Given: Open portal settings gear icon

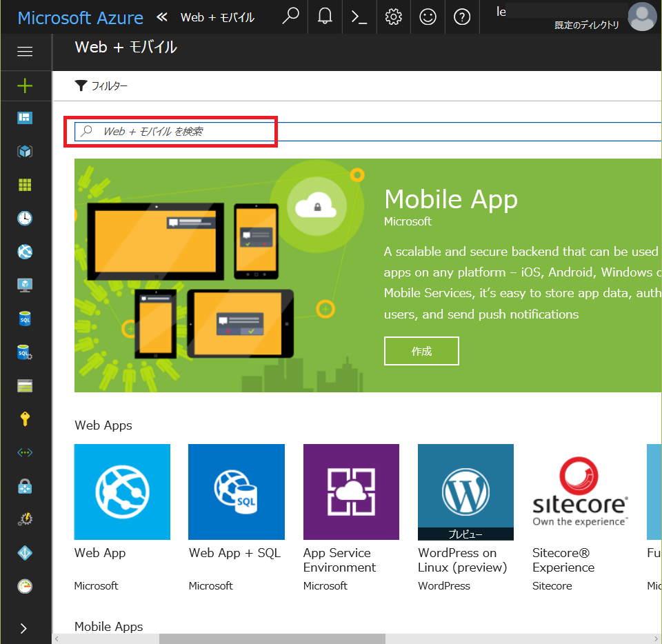Looking at the screenshot, I should (x=394, y=17).
